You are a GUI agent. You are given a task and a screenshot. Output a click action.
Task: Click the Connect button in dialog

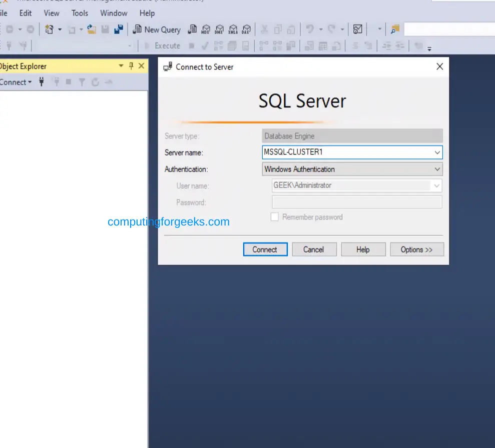point(265,249)
